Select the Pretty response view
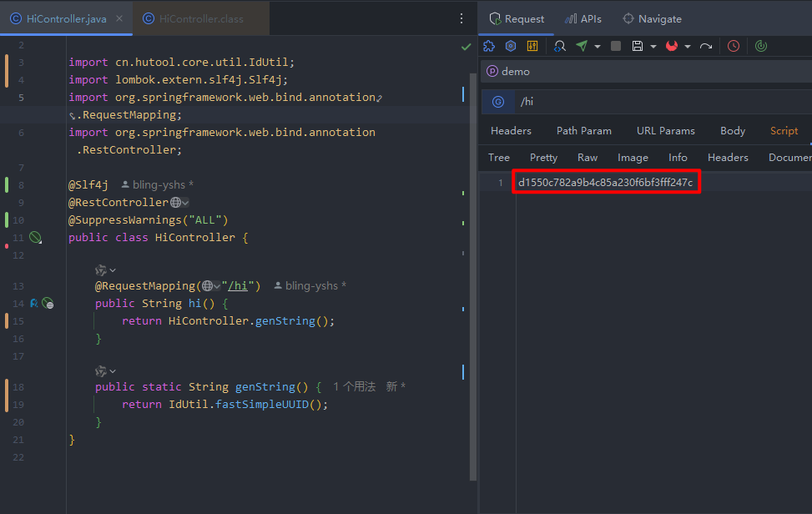The width and height of the screenshot is (812, 514). pyautogui.click(x=544, y=158)
